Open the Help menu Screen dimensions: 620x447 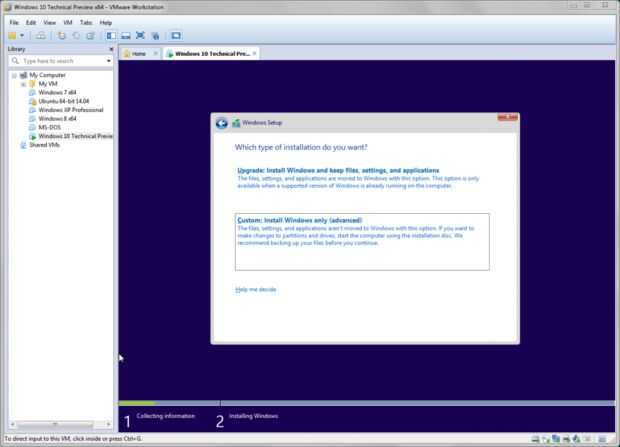pos(106,23)
